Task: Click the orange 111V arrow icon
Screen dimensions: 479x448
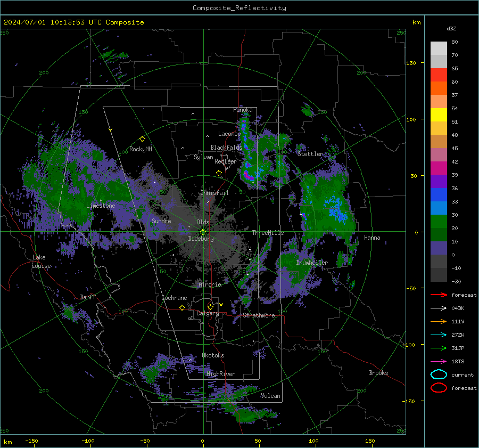Action: (439, 321)
